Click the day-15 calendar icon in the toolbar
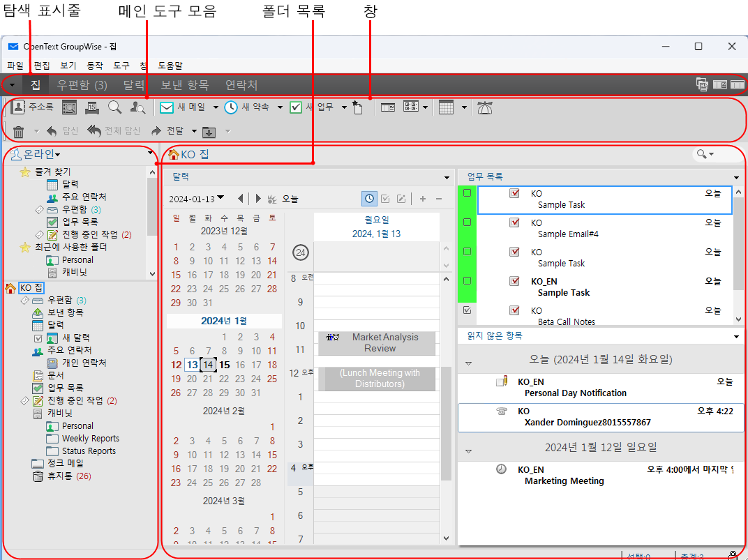Image resolution: width=748 pixels, height=560 pixels. coord(92,107)
